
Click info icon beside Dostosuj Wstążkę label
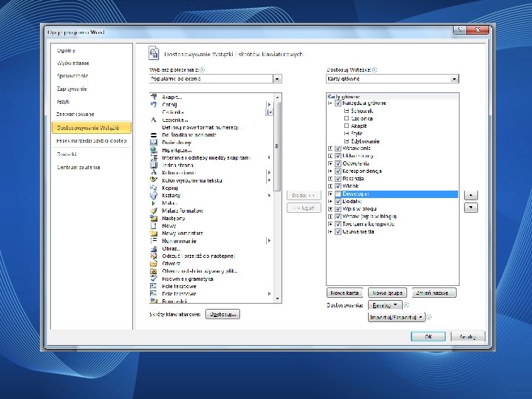click(374, 70)
